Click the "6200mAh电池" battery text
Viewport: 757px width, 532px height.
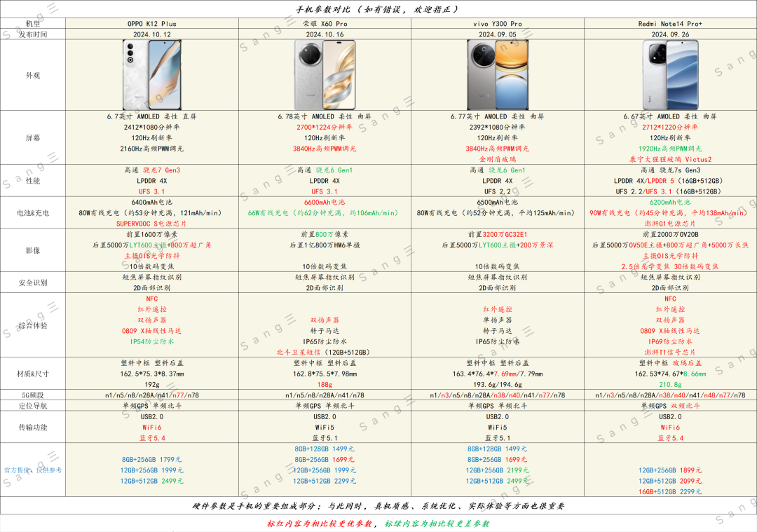point(671,203)
